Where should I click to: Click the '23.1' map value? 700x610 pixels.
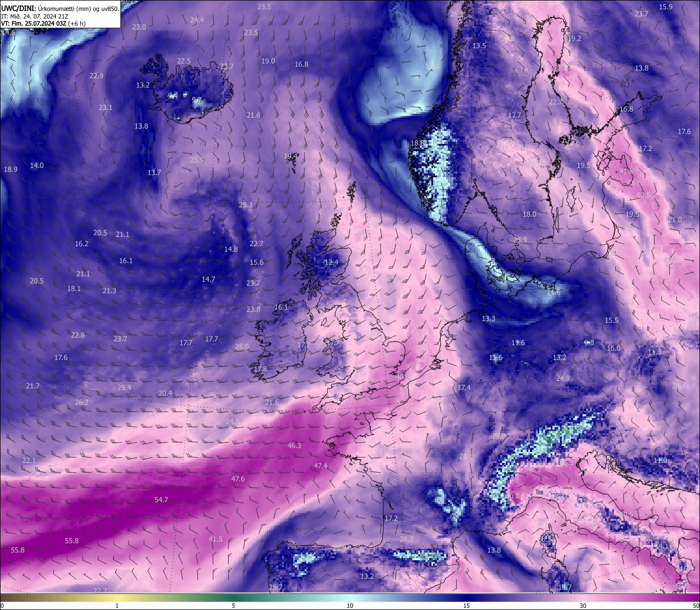106,108
